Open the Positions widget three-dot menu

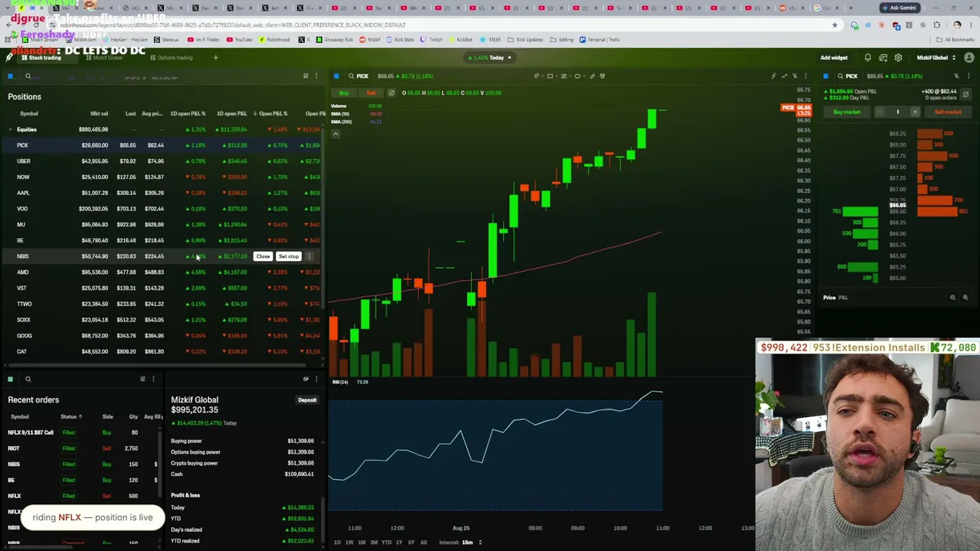316,76
